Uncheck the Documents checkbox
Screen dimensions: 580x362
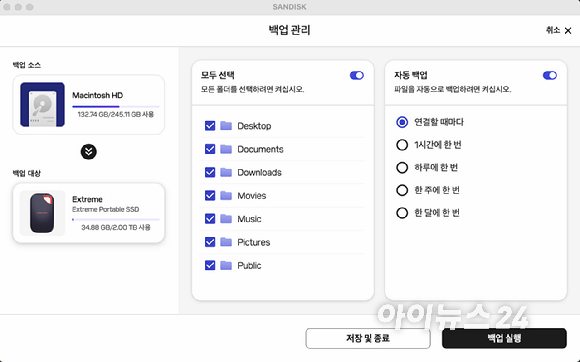[x=210, y=149]
